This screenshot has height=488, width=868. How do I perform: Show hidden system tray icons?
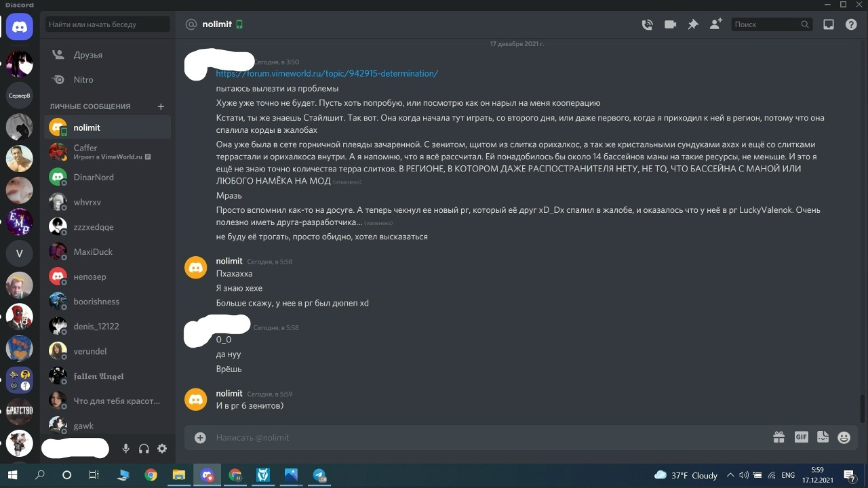730,475
